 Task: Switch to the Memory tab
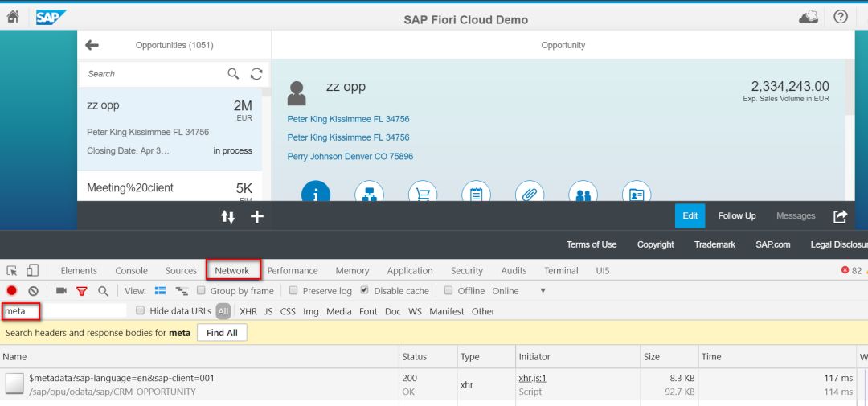352,271
